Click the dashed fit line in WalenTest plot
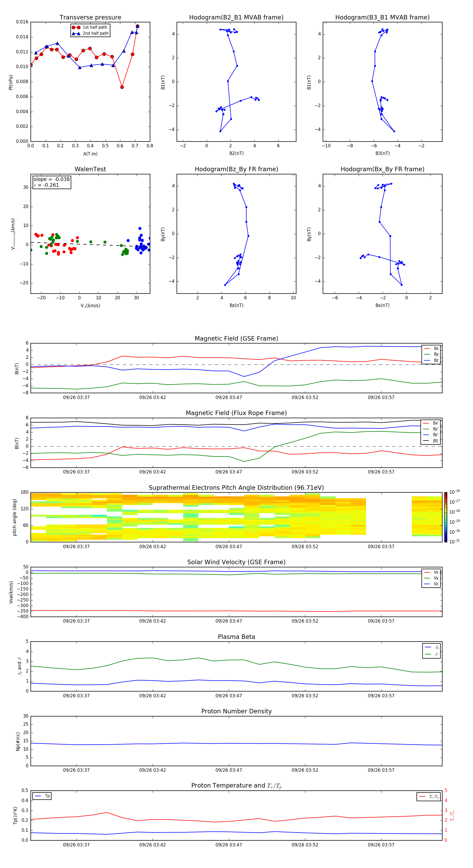The width and height of the screenshot is (473, 868). (90, 244)
